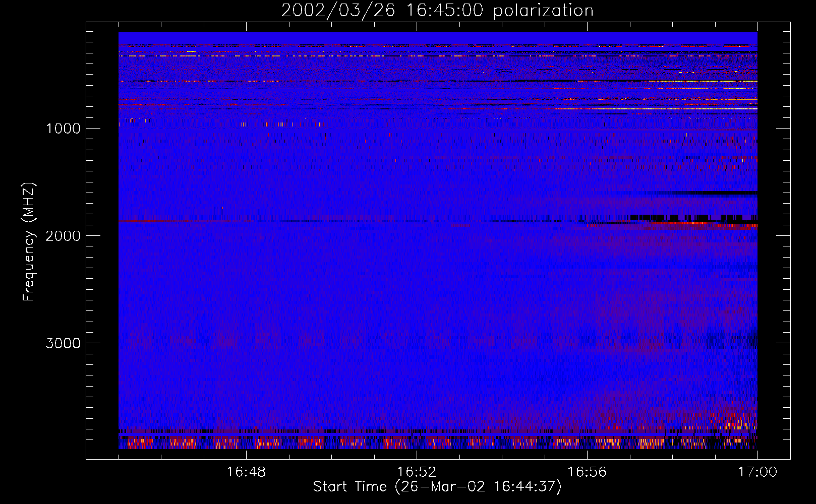
Task: Click the 'Start Time (26-Mar-02 16:44:37)' label
Action: 437,487
